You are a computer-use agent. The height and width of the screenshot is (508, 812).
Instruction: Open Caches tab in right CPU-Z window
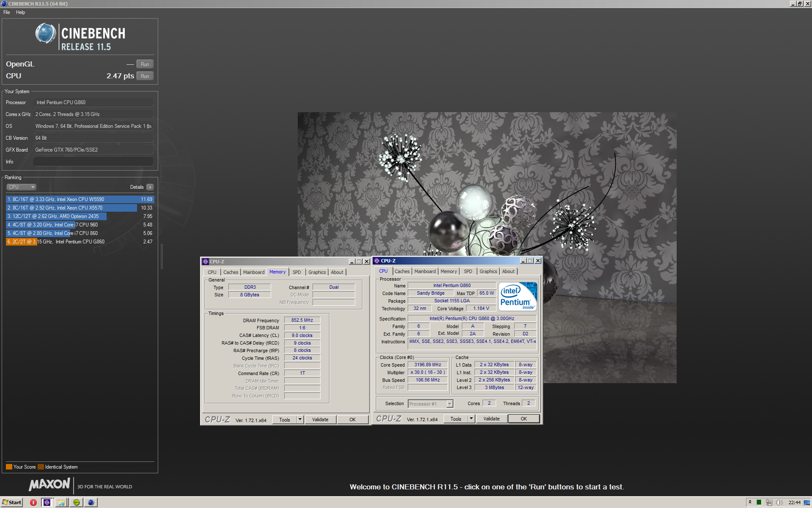(x=402, y=271)
